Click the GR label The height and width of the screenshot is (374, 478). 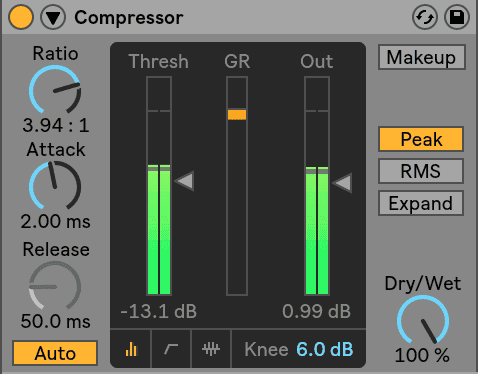237,62
